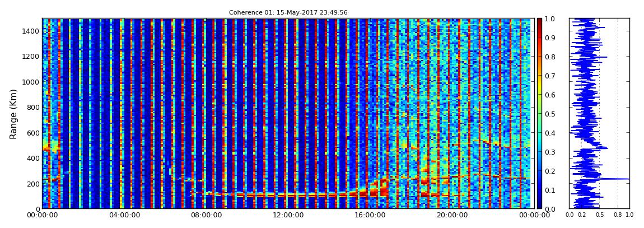Click the 04:00:00 time axis label
Screen dimensions: 644x228
click(x=124, y=215)
